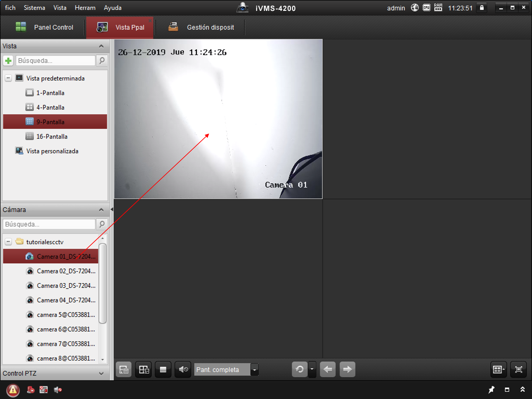Viewport: 532px width, 399px height.
Task: Go to next page of cameras
Action: click(347, 369)
